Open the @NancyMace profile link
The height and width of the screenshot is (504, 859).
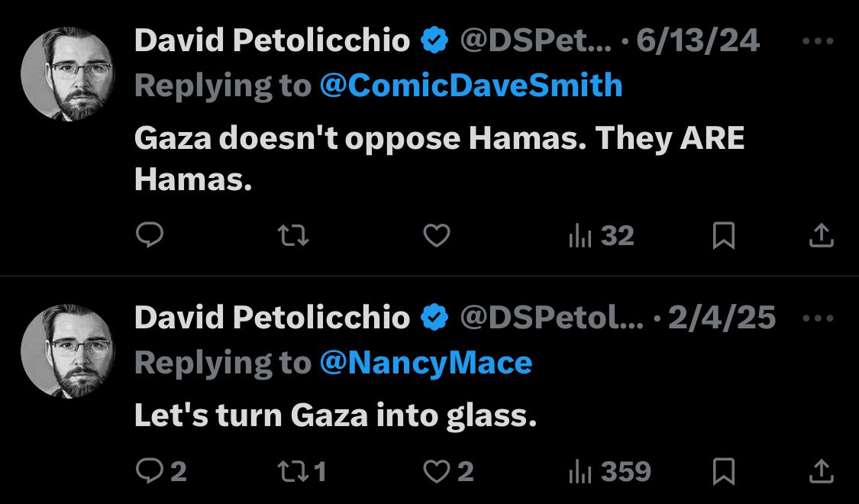(425, 362)
